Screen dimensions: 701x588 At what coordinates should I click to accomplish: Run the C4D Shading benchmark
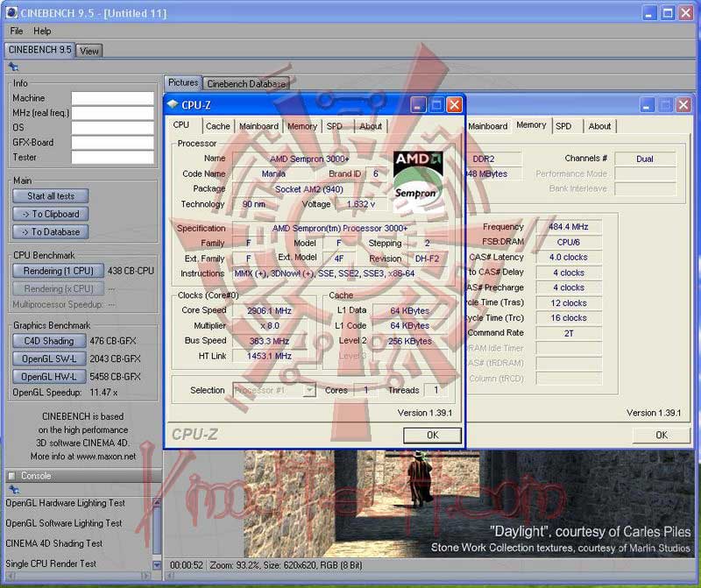49,341
